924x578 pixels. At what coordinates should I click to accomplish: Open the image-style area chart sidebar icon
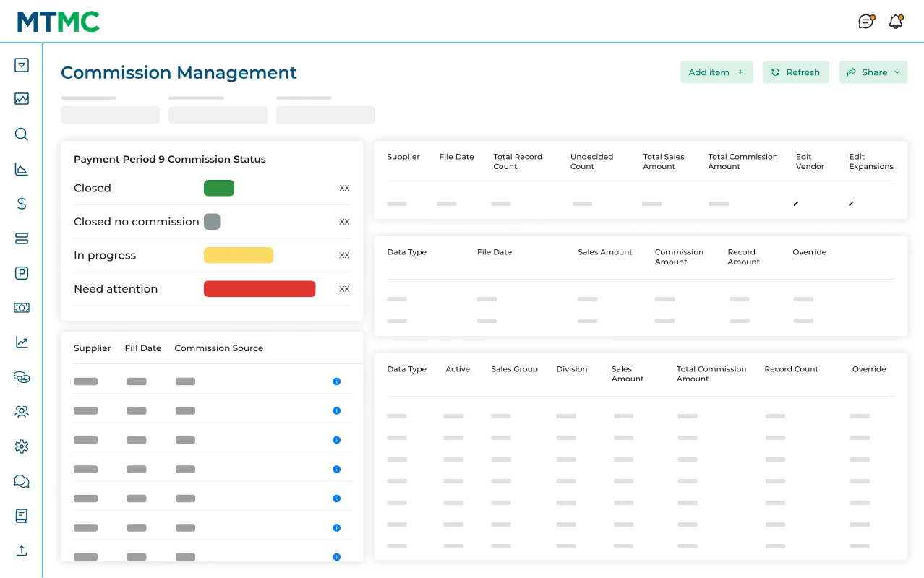22,99
